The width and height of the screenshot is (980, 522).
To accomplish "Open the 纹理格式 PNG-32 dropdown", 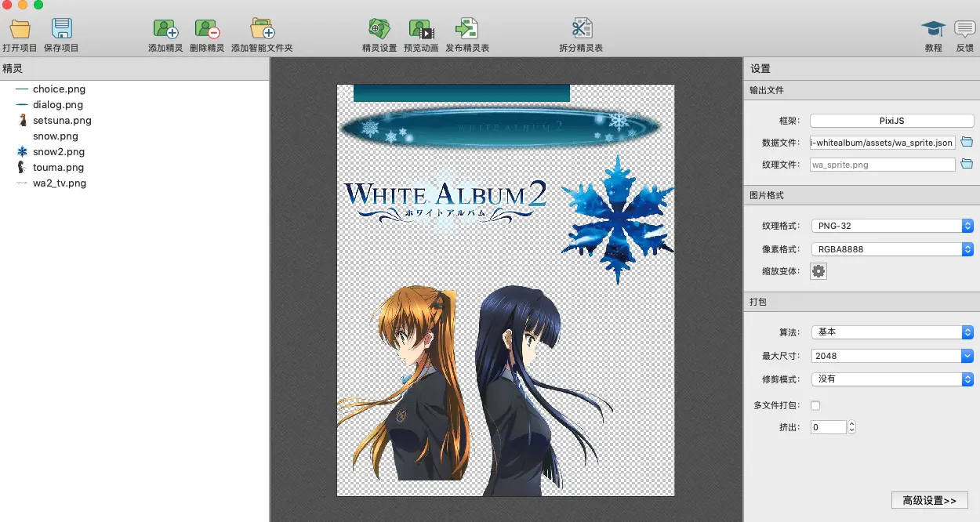I will (x=891, y=226).
